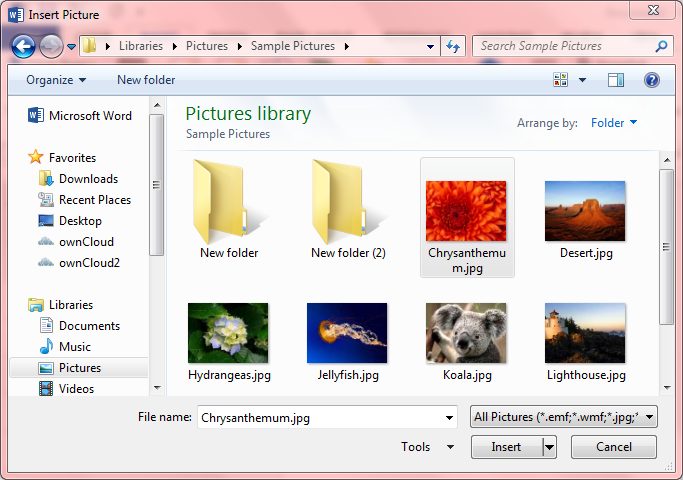Image resolution: width=683 pixels, height=480 pixels.
Task: Click the Favorites star icon
Action: pos(36,157)
